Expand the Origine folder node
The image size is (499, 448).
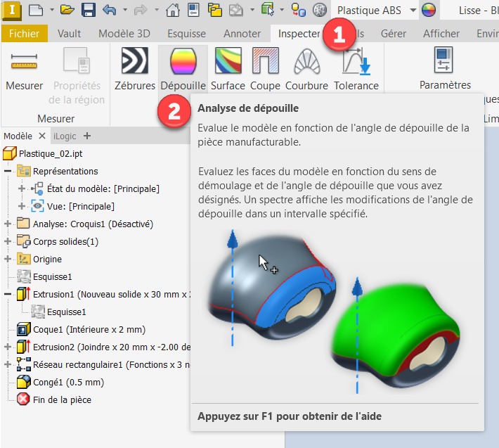8,259
